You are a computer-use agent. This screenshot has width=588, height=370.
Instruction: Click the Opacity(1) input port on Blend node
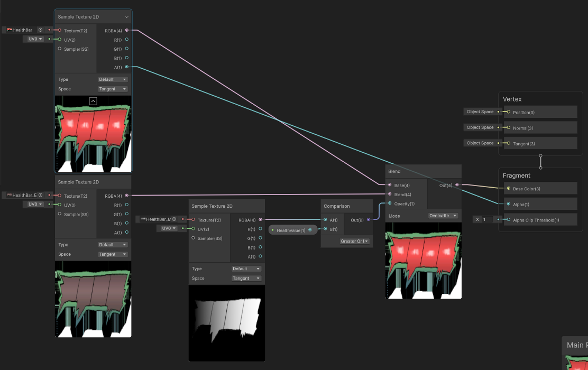click(390, 203)
